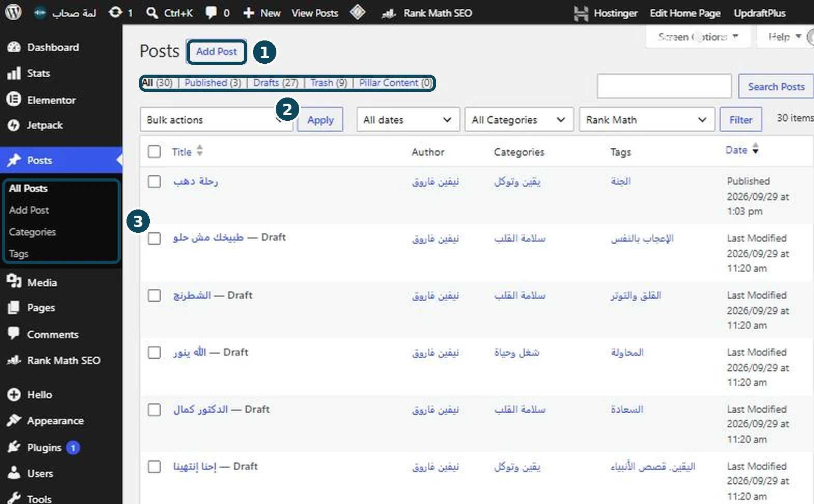Click the Search Posts button

tap(776, 87)
